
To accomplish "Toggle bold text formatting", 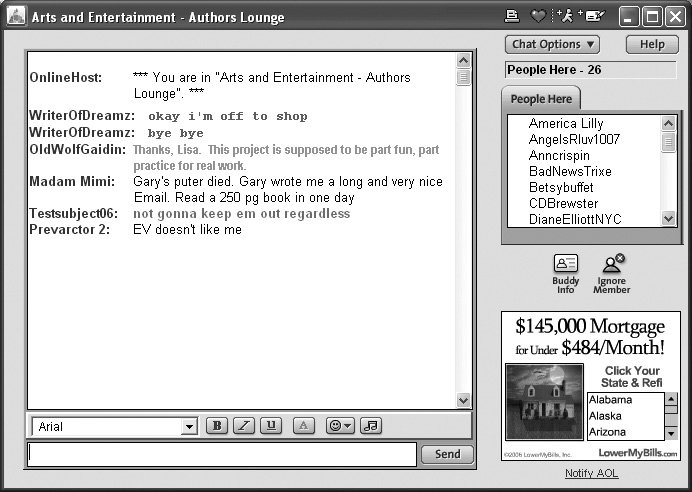I will click(217, 426).
